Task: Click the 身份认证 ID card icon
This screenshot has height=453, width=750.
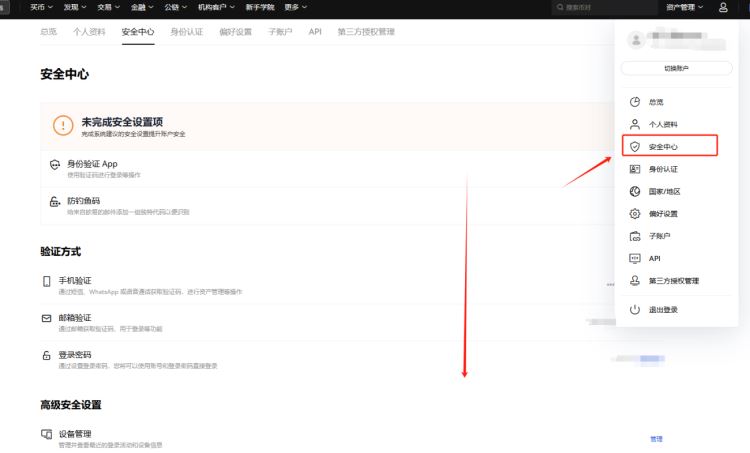Action: [634, 169]
